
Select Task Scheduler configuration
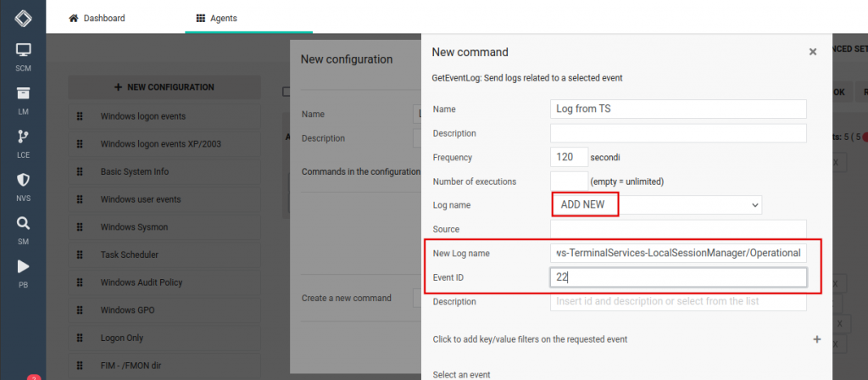coord(164,254)
